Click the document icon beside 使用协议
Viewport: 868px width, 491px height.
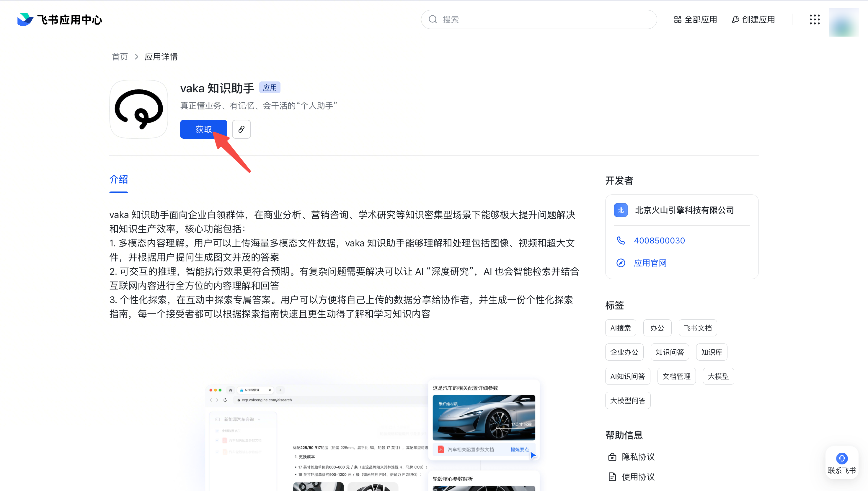click(612, 477)
